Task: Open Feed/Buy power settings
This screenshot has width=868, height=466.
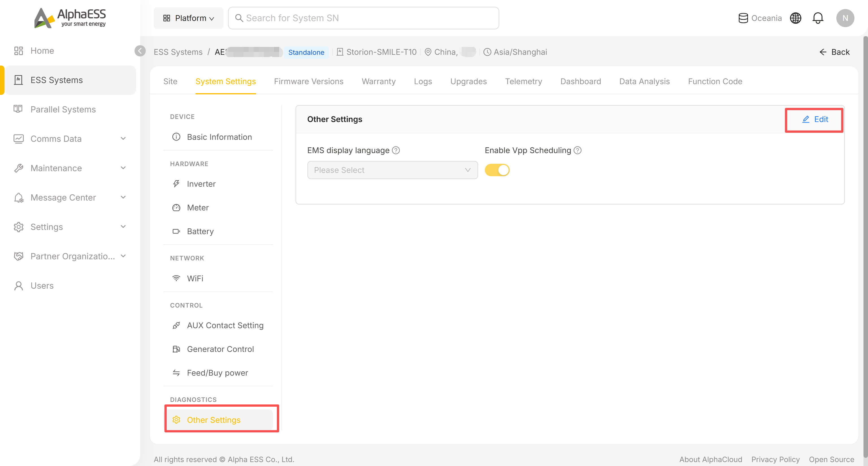Action: coord(218,373)
